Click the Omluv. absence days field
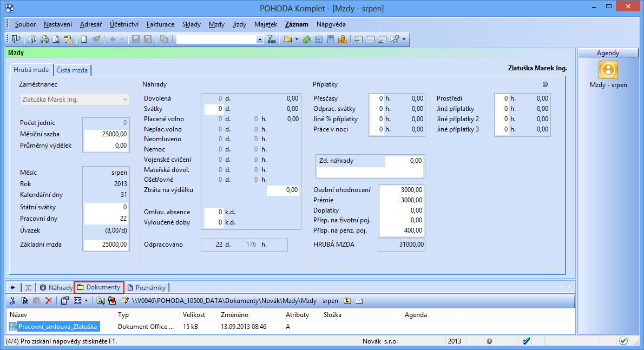This screenshot has width=644, height=350. (214, 212)
